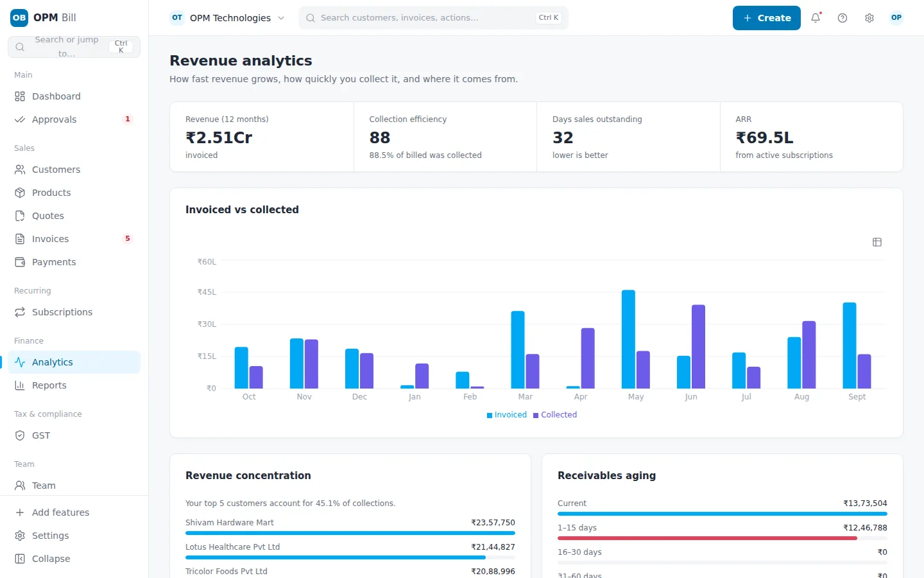The image size is (924, 578).
Task: Click the Days sales outstanding 32 card
Action: pos(628,137)
